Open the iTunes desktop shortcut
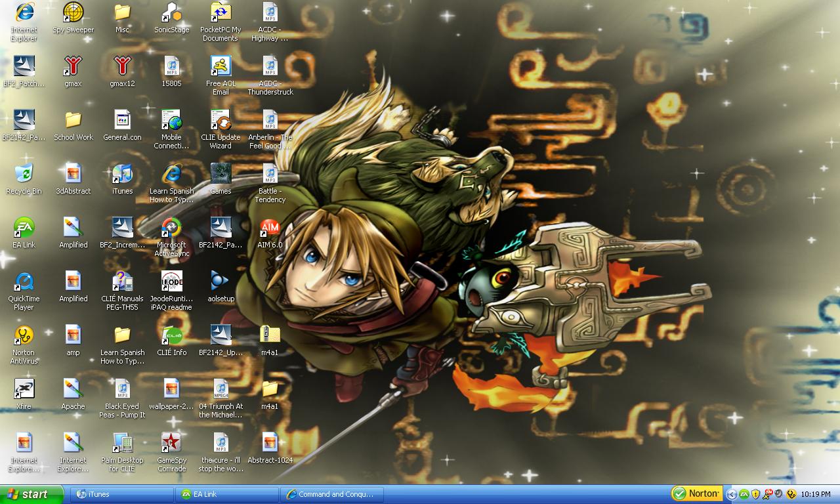This screenshot has height=504, width=840. tap(122, 175)
